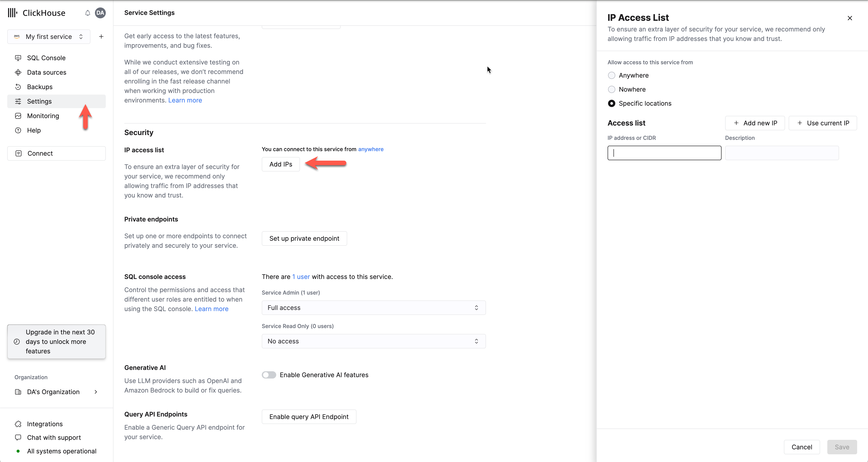Expand DA's Organization tree item
This screenshot has width=868, height=462.
[x=96, y=391]
